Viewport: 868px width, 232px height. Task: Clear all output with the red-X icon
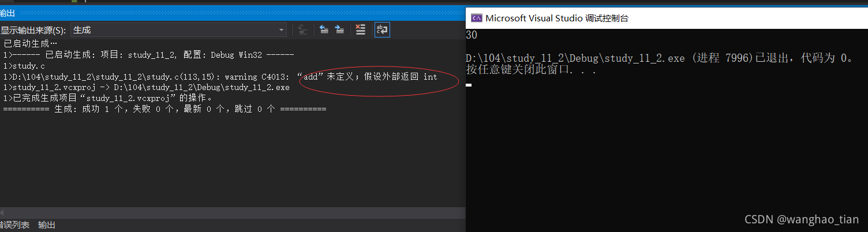point(361,30)
